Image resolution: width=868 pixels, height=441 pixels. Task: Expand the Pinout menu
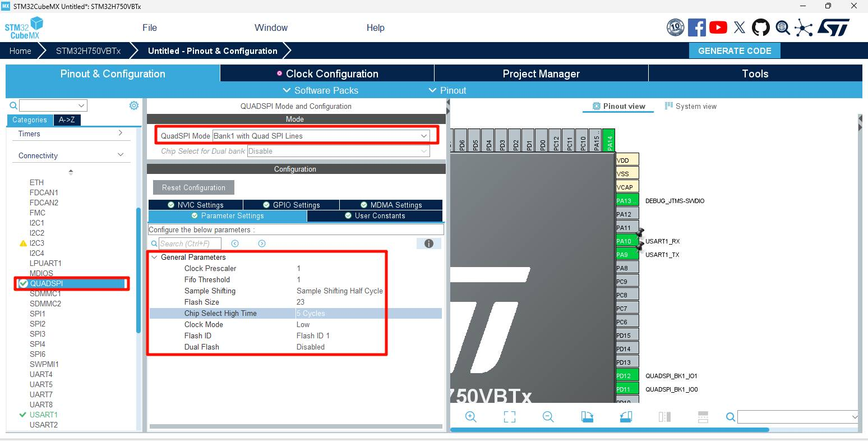click(x=447, y=90)
